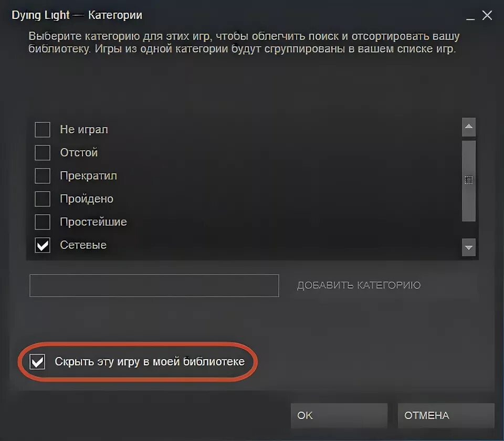Click the scrollbar thumb grip of category list
This screenshot has width=504, height=441.
coord(469,180)
